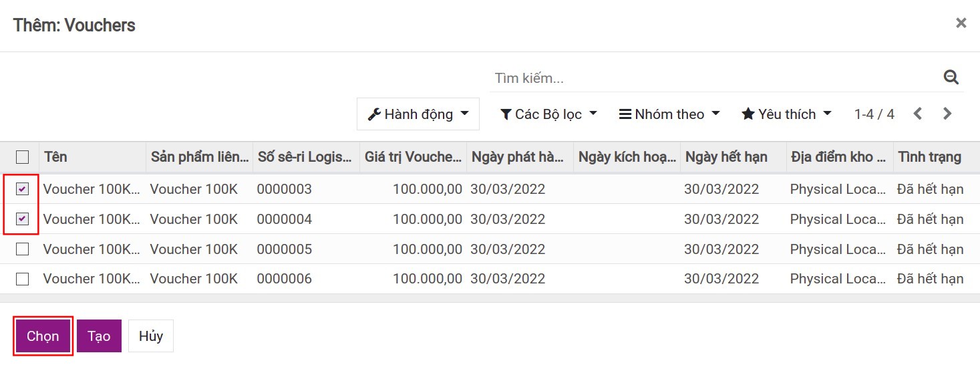Click Voucher 100K... name in row 0000005

pyautogui.click(x=92, y=249)
